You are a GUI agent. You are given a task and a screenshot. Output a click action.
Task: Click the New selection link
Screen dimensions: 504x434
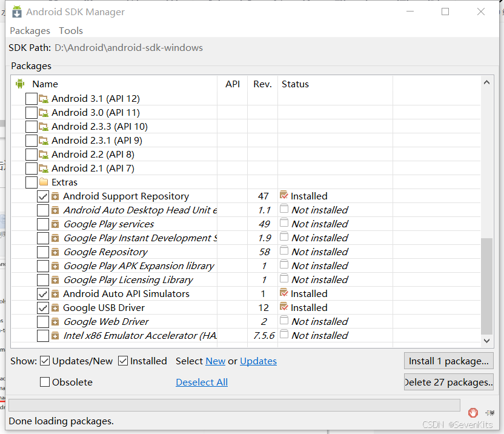coord(216,361)
